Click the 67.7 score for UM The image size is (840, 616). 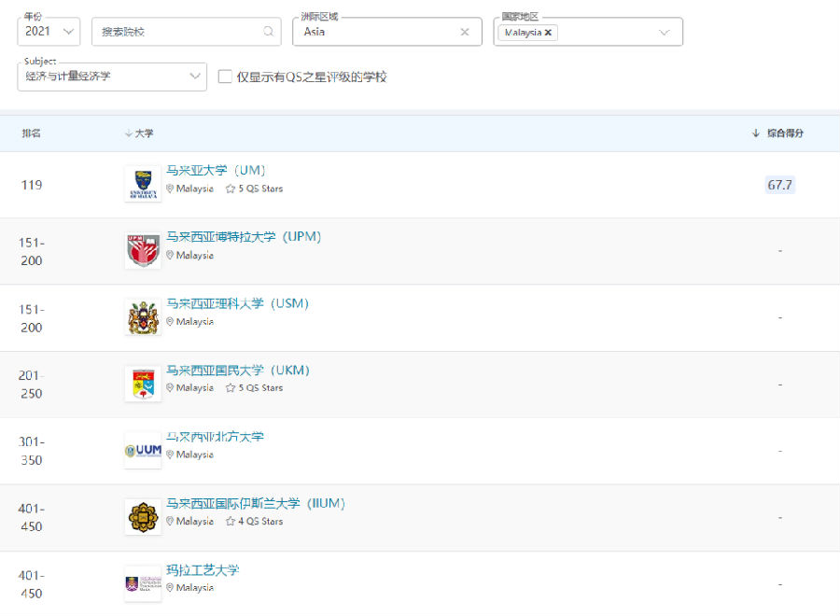[x=780, y=185]
